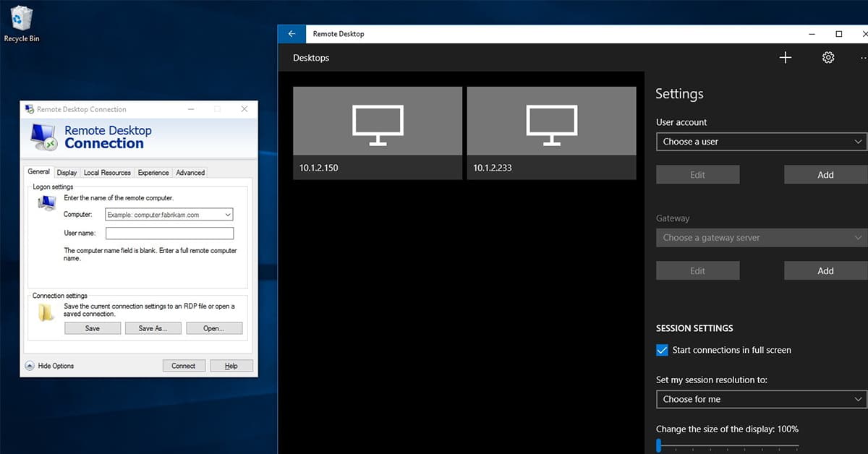Click the Save button
This screenshot has height=454, width=868.
point(93,328)
